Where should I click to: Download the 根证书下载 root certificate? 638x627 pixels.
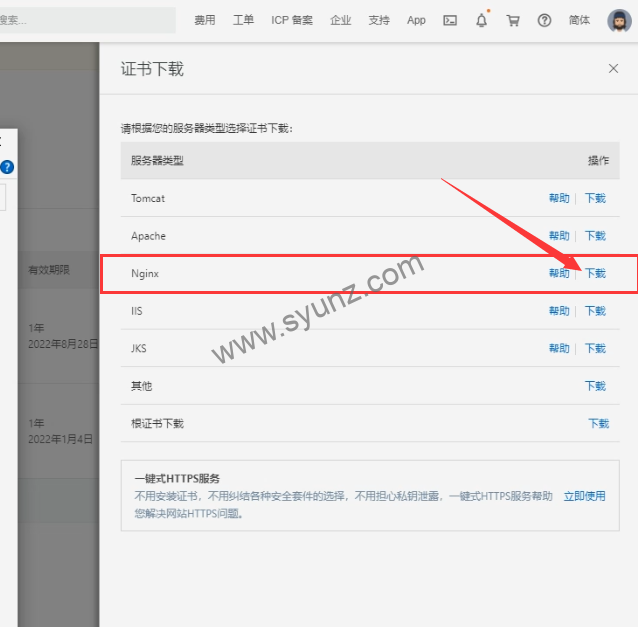point(599,424)
